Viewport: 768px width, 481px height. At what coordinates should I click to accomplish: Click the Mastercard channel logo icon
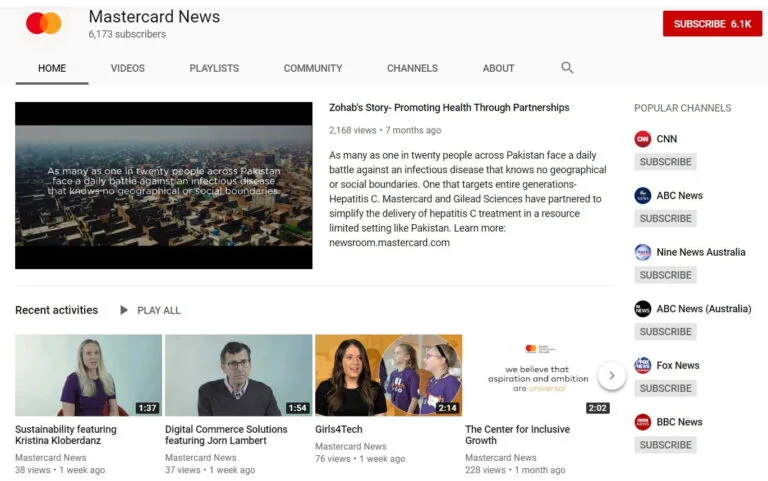click(43, 24)
